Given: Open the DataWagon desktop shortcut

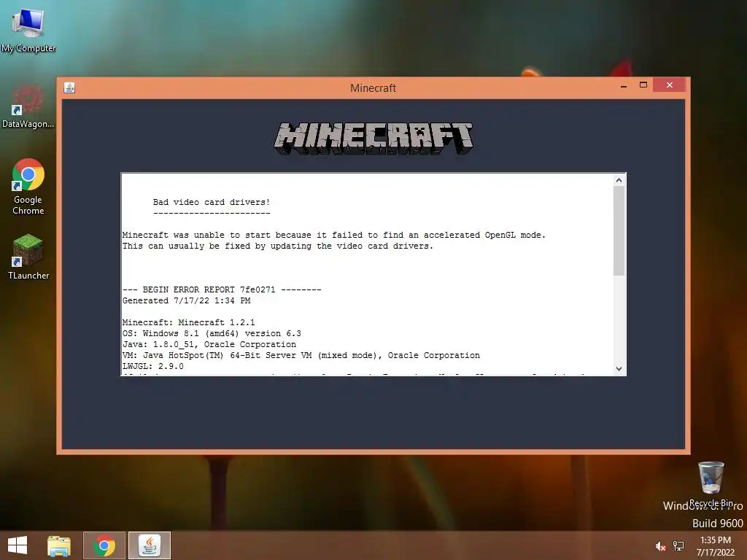Looking at the screenshot, I should (x=28, y=106).
